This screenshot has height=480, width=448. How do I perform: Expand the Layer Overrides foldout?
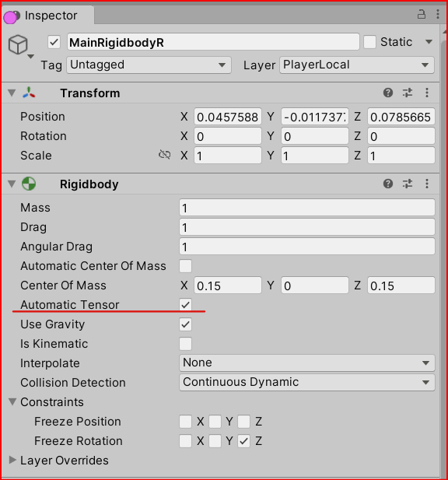12,460
